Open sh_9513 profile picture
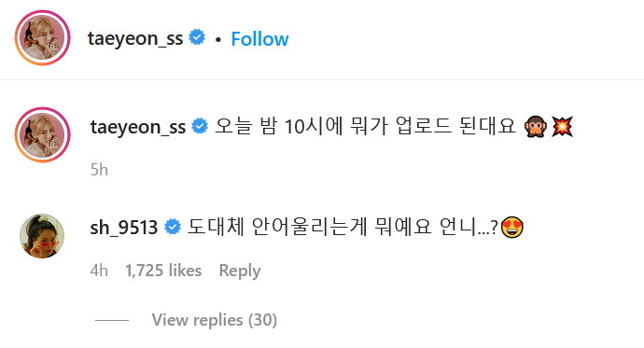Viewport: 644px width, 348px height. pos(42,236)
